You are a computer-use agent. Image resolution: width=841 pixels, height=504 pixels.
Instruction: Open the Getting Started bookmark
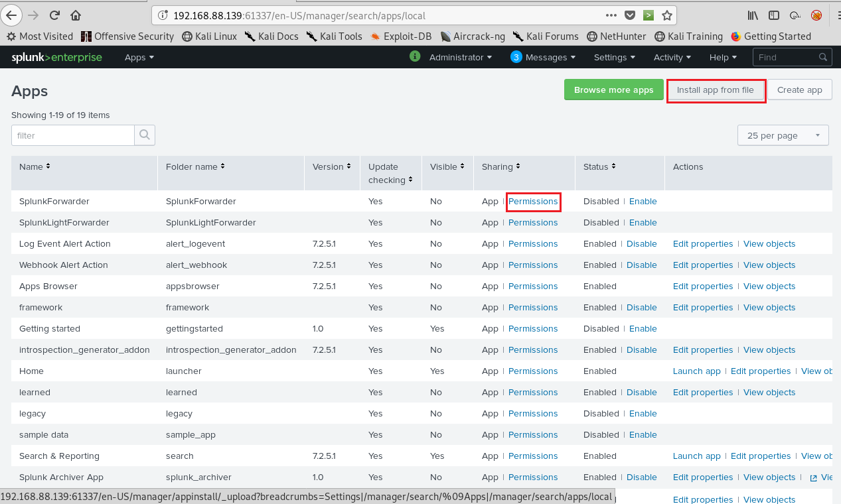pos(771,36)
